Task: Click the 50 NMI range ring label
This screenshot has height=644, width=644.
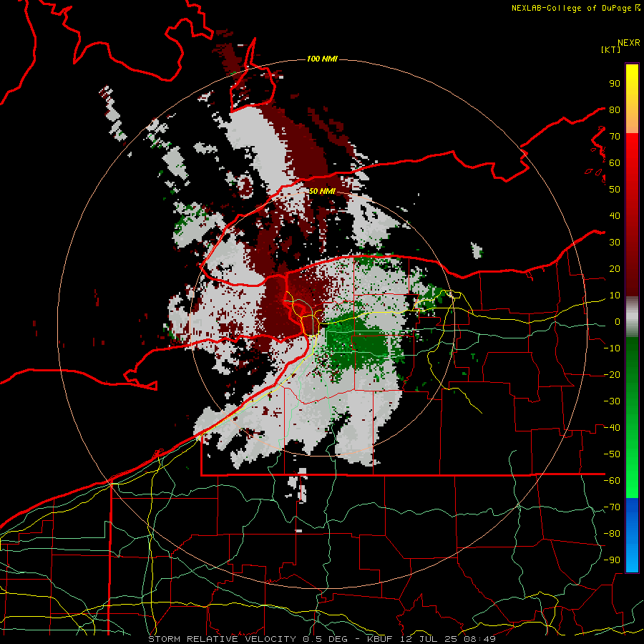Action: pos(322,191)
